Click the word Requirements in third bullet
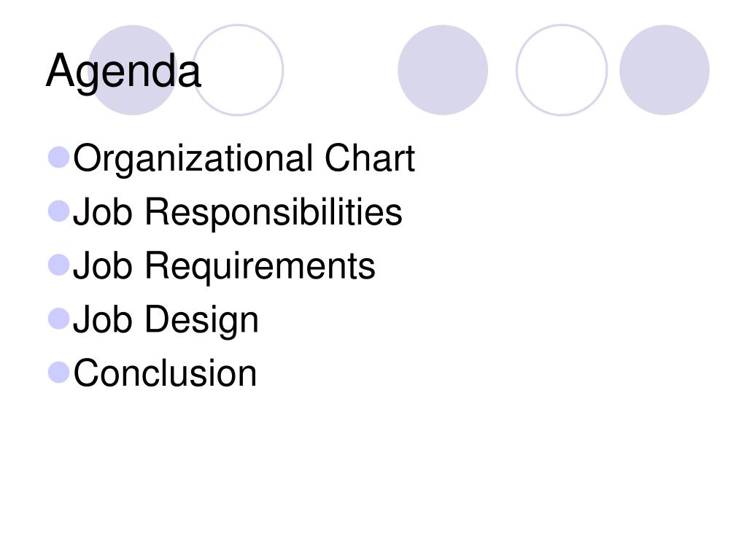 click(x=260, y=266)
